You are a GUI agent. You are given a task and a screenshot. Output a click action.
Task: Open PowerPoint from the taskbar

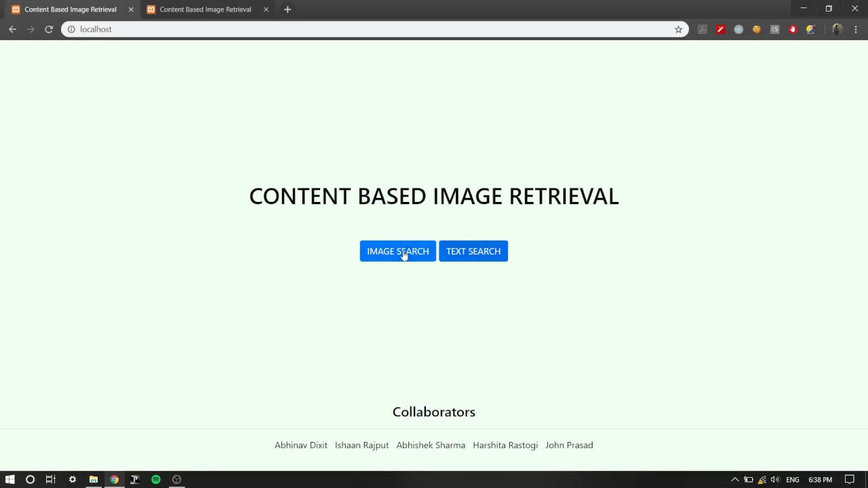click(134, 479)
